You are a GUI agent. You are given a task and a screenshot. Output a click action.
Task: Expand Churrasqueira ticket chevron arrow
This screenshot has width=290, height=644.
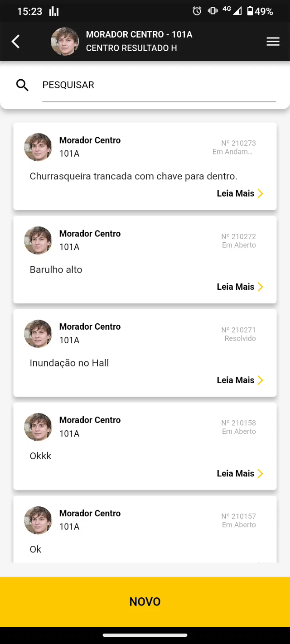click(261, 194)
